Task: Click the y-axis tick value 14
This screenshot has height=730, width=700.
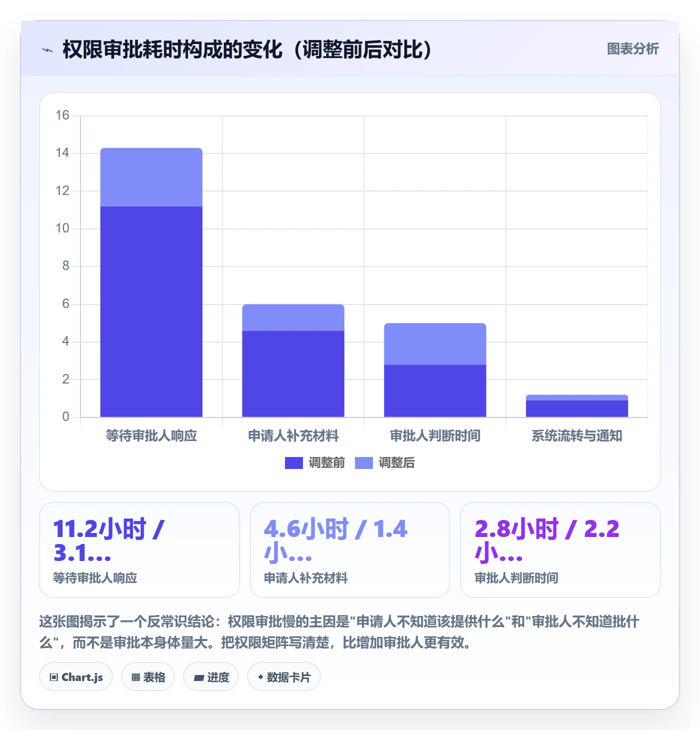Action: [x=62, y=153]
